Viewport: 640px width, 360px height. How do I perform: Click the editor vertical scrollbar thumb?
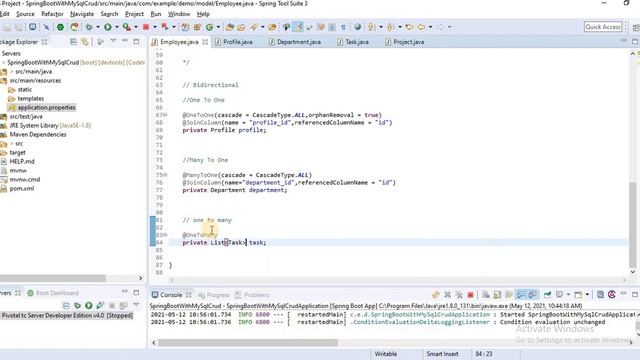pos(632,224)
